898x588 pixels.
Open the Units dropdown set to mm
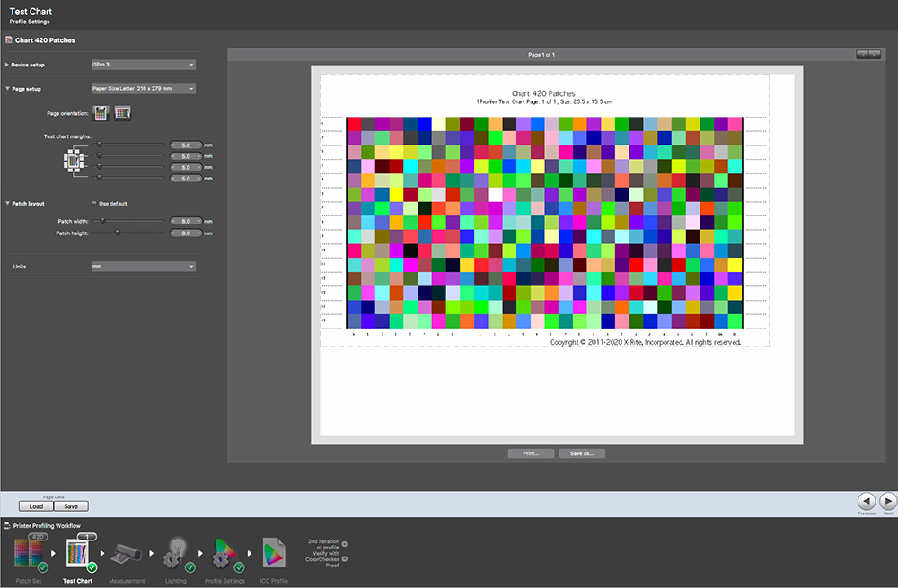tap(143, 267)
